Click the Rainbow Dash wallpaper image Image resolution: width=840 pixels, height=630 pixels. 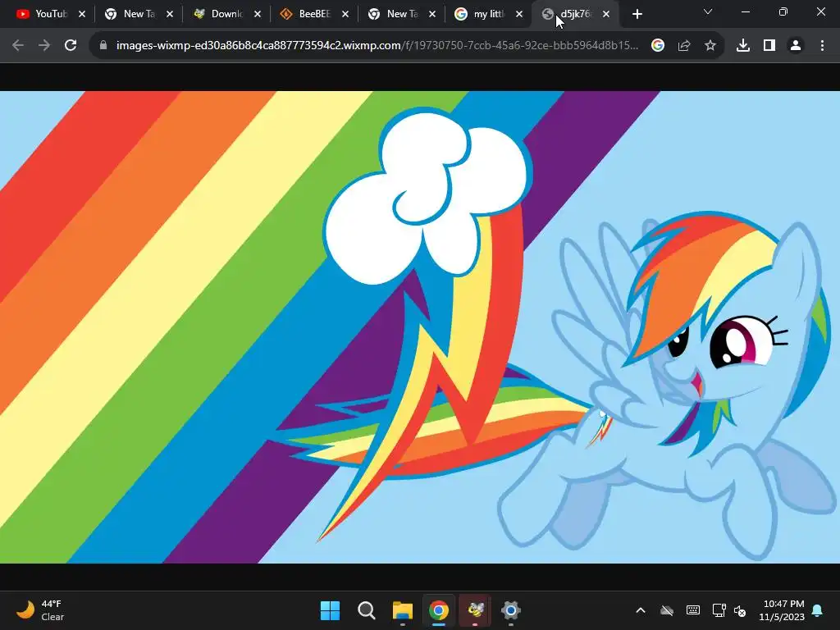(420, 326)
